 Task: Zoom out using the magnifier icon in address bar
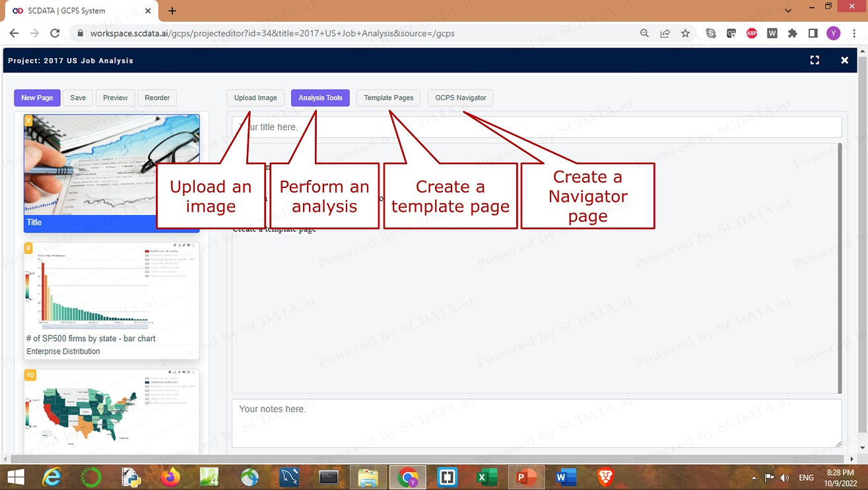(644, 33)
